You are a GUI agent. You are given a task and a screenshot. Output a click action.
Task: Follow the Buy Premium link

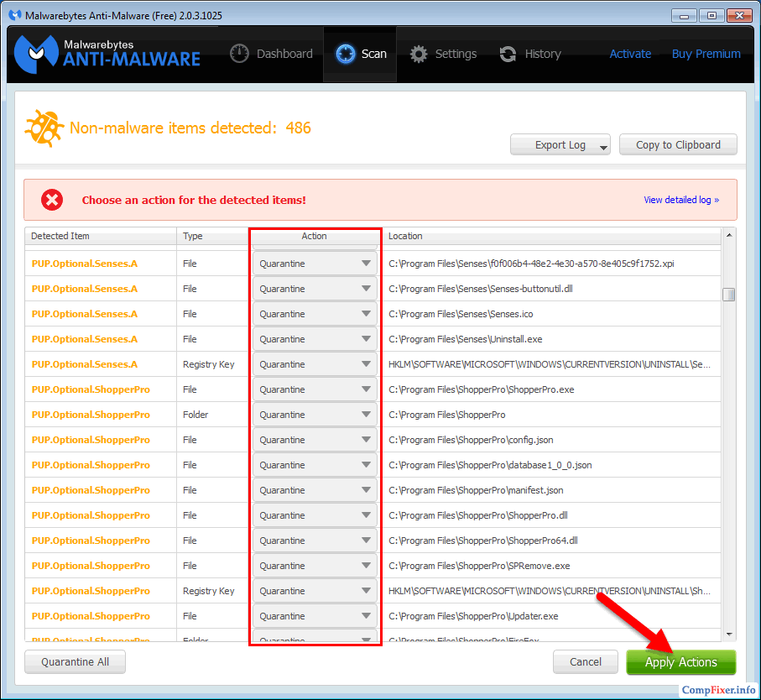point(706,54)
